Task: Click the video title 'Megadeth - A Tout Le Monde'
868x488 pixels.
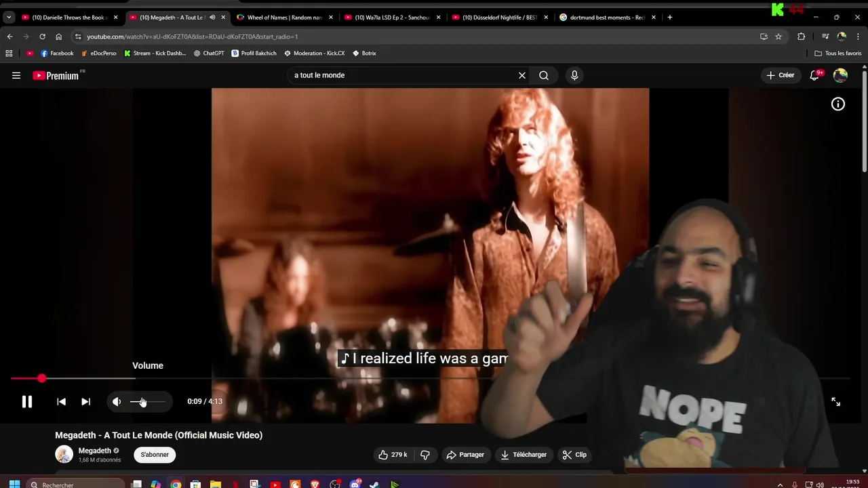Action: (159, 435)
